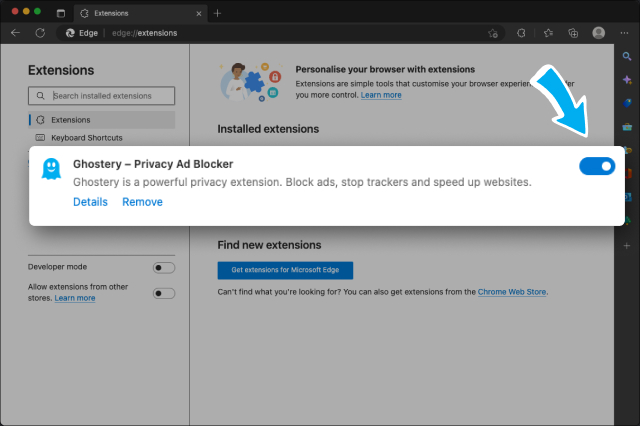Open a new tab with plus icon

click(218, 13)
